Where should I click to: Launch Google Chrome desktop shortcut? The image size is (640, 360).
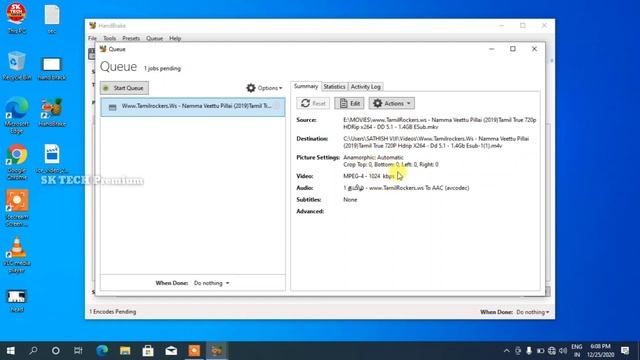pyautogui.click(x=16, y=162)
